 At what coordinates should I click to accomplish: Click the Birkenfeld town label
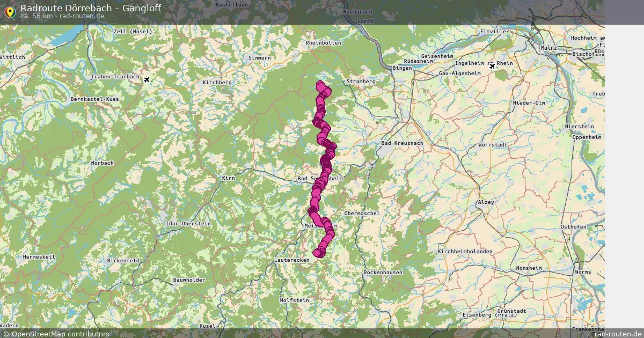[123, 260]
